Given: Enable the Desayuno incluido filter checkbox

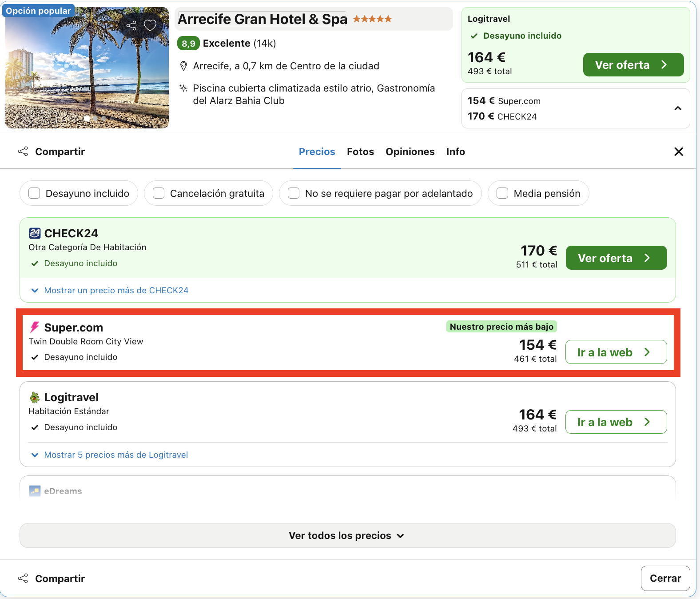Looking at the screenshot, I should pos(34,193).
